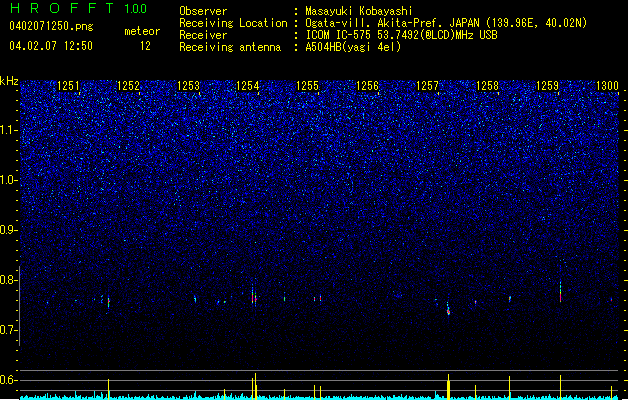The height and width of the screenshot is (400, 629).
Task: Click the 1251 time axis marker
Action: tap(69, 86)
